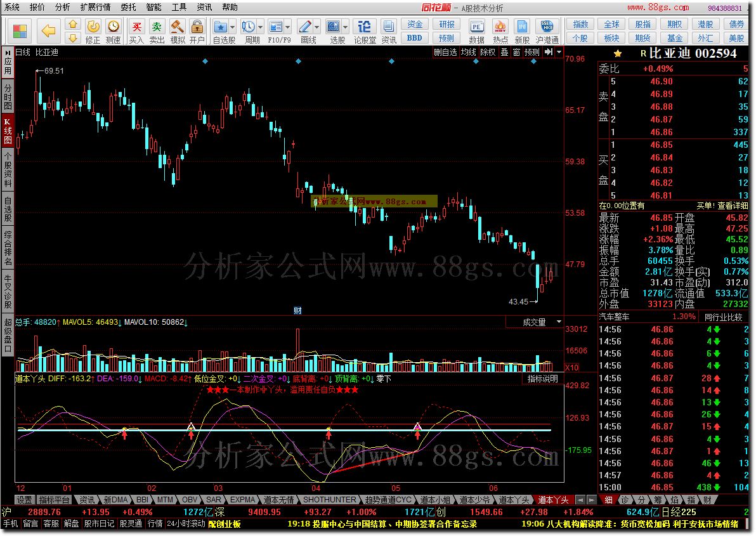Screen dimensions: 756x536
Task: Click the 数据 PE data icon
Action: click(476, 27)
